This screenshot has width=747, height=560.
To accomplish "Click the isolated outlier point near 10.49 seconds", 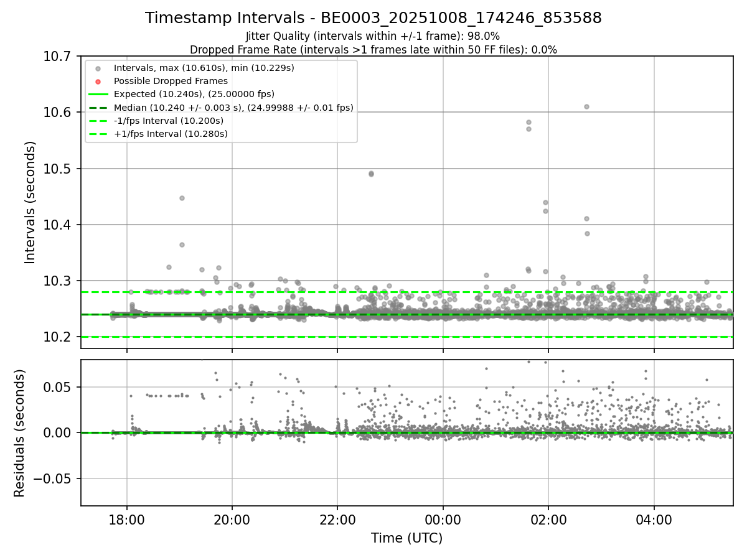I will (x=371, y=174).
